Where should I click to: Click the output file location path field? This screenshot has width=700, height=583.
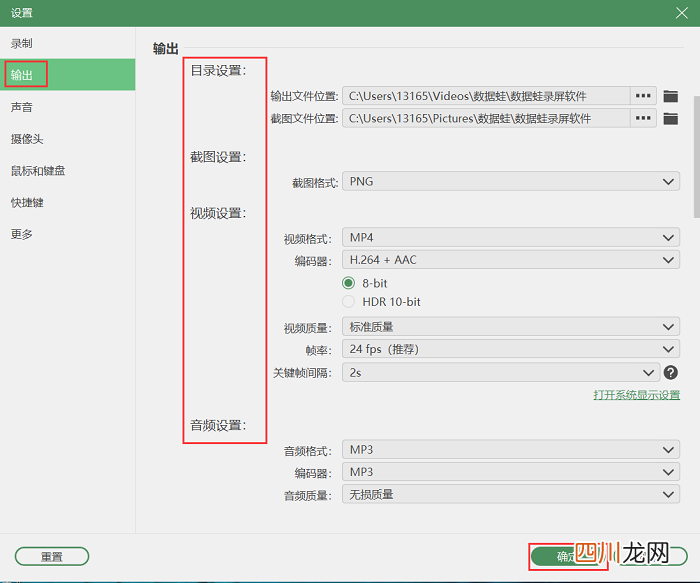pos(486,96)
